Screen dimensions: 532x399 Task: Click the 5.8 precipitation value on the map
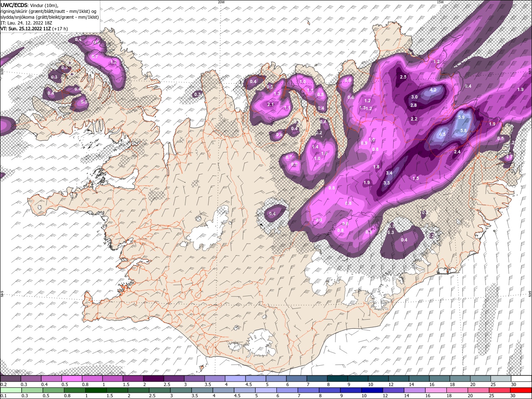click(x=464, y=131)
